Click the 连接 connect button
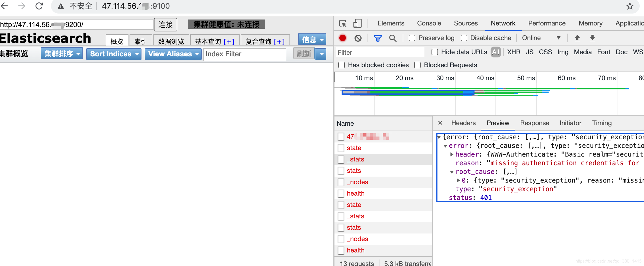644x266 pixels. [x=166, y=25]
